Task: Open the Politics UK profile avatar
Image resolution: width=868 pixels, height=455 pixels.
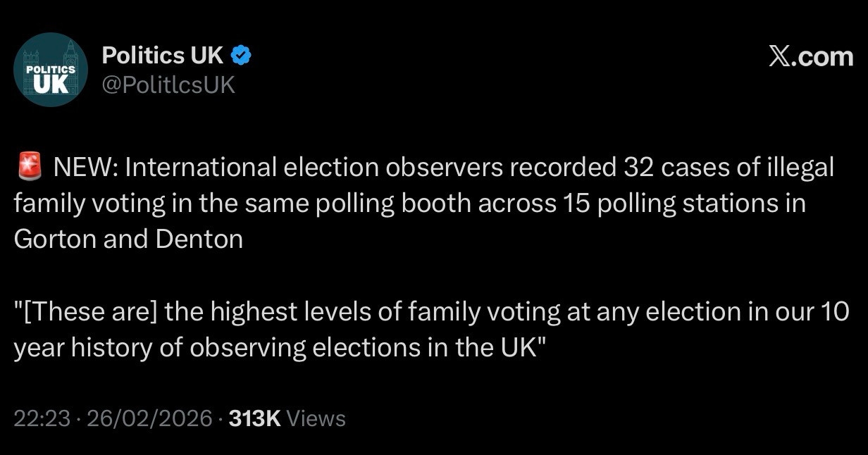Action: click(51, 70)
